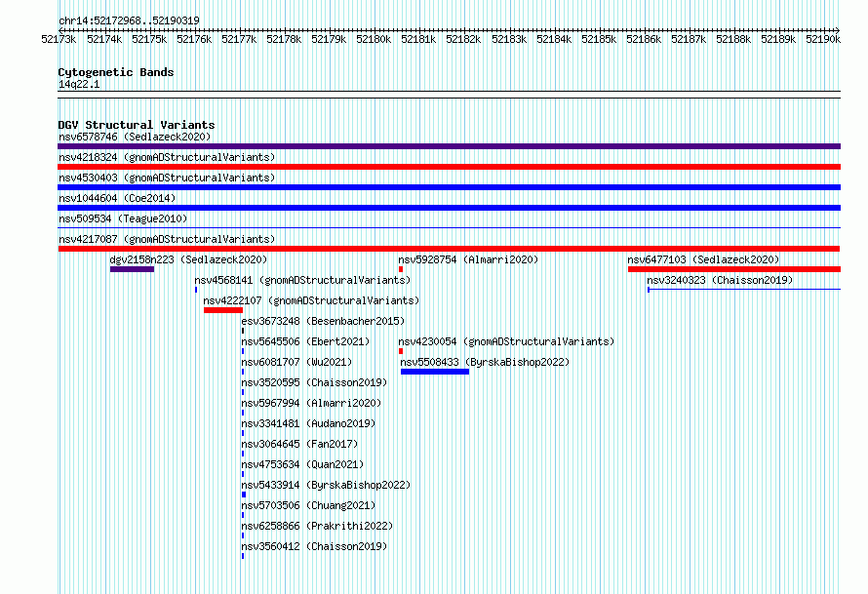868x594 pixels.
Task: Open nsv1044604 (Coe2014) variant label
Action: [117, 198]
